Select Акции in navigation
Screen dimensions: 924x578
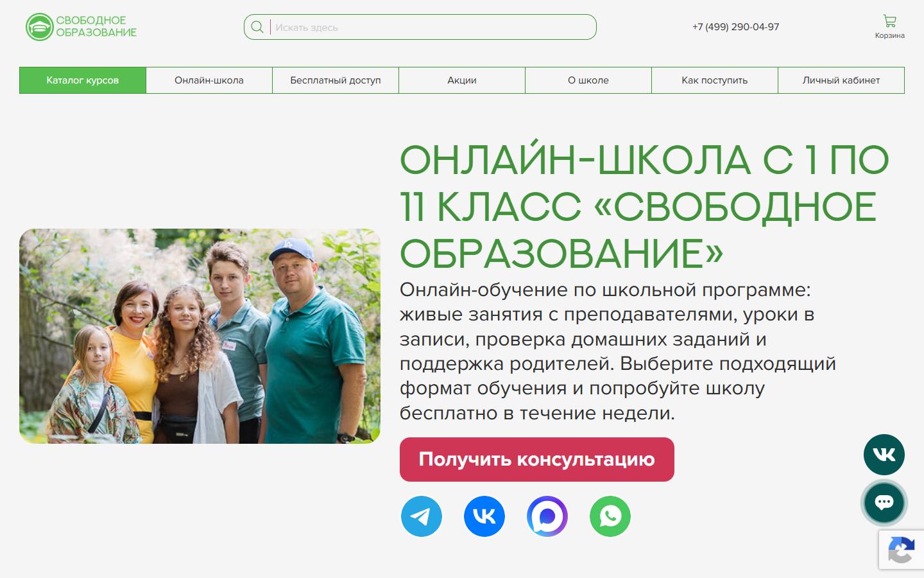(x=462, y=80)
